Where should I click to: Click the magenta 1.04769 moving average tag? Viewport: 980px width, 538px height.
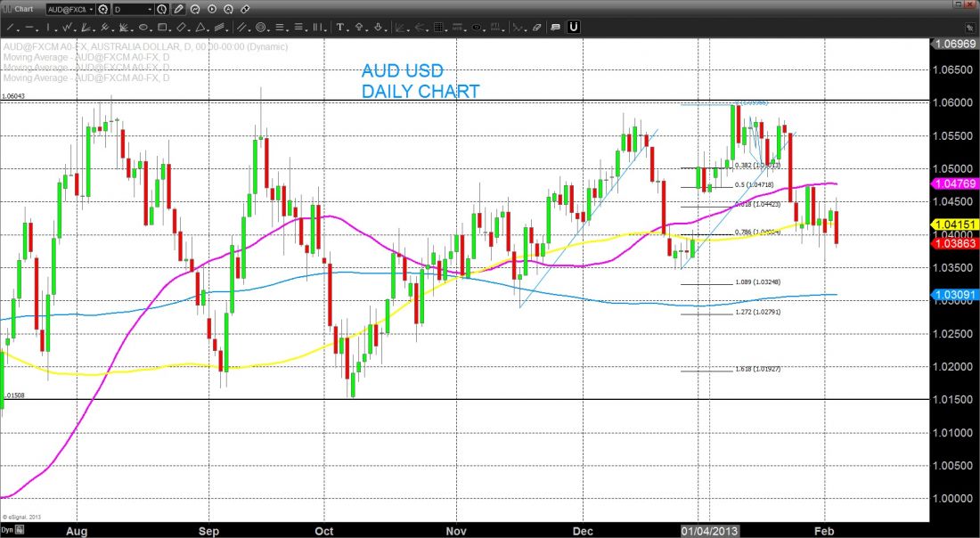click(954, 183)
